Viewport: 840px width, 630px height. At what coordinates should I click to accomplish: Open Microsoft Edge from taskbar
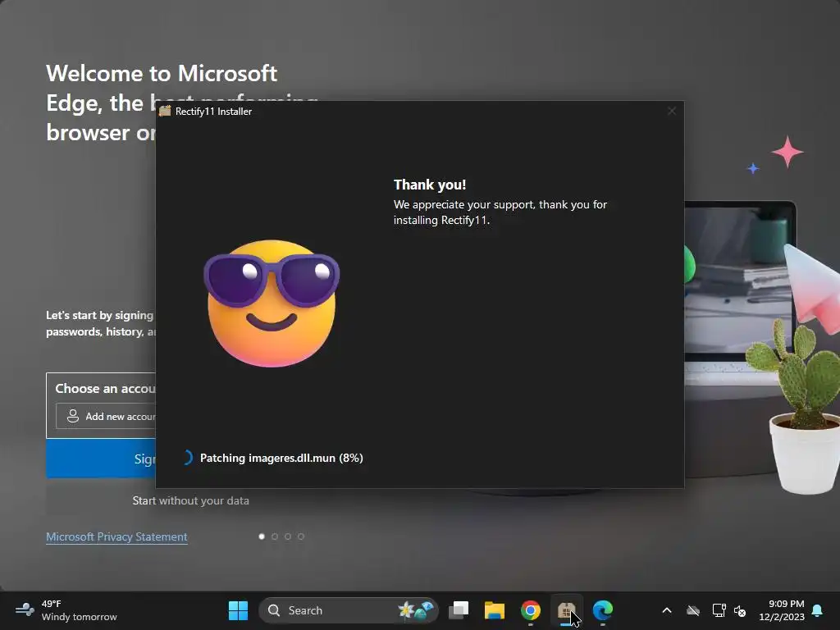click(603, 610)
